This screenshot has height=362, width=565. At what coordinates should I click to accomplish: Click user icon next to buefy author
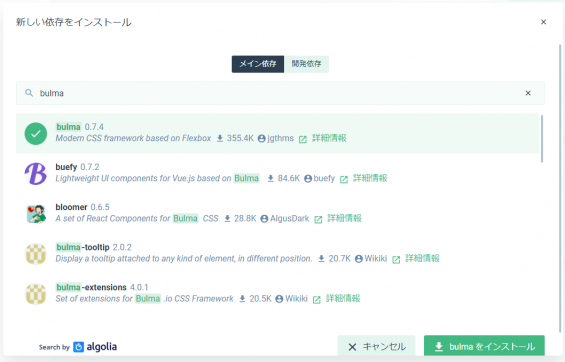tap(308, 178)
